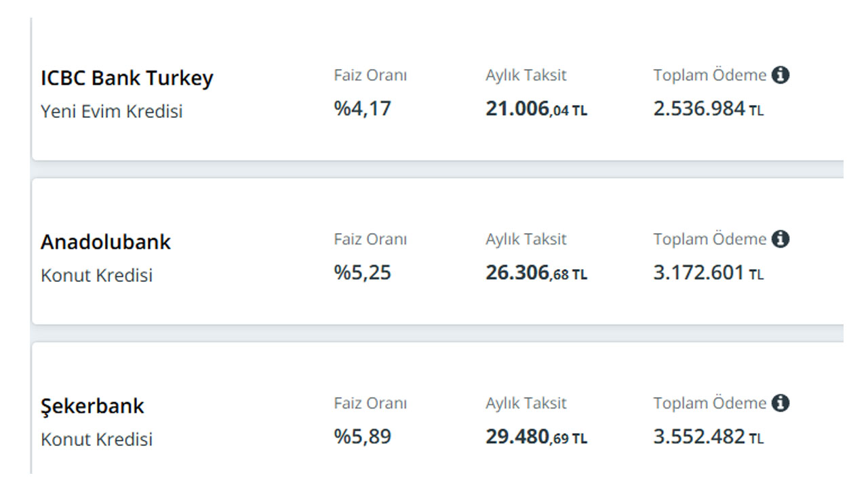Image resolution: width=868 pixels, height=488 pixels.
Task: Click info icon beside Şekerbank Toplam Ödeme
Action: pyautogui.click(x=781, y=403)
